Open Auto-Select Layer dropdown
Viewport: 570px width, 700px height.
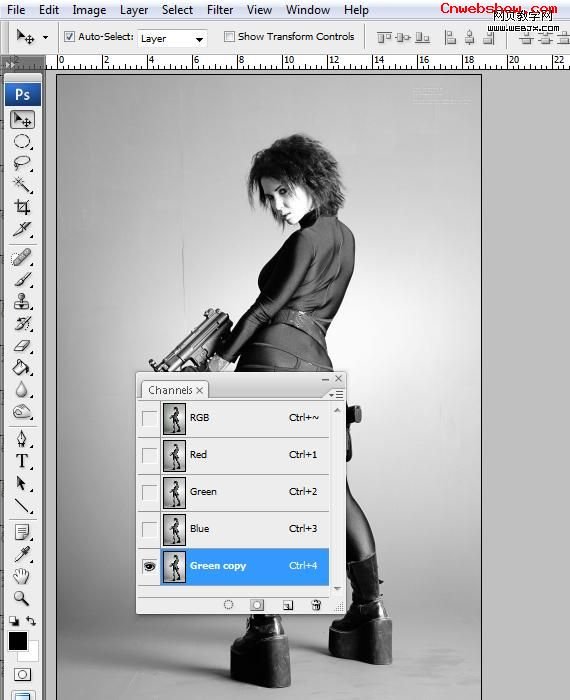coord(172,39)
